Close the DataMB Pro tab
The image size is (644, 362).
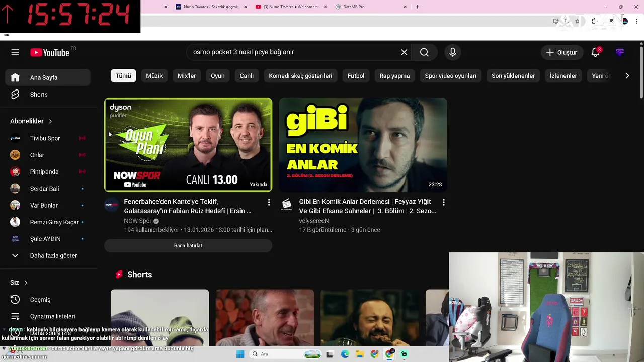click(405, 7)
